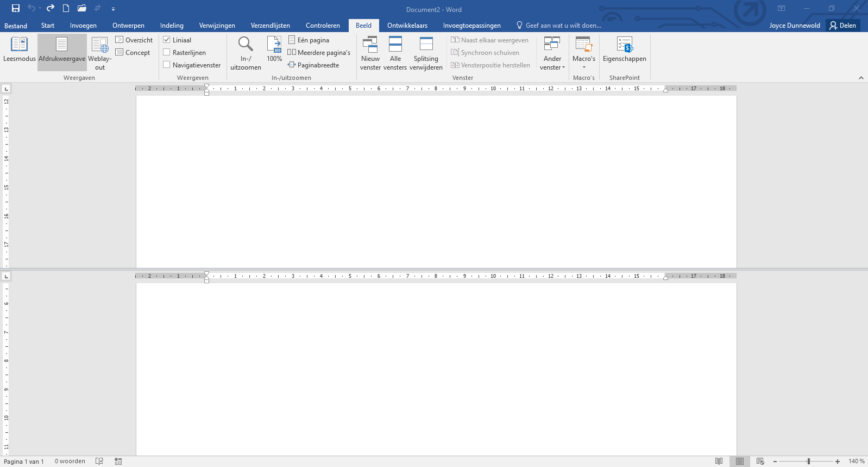Uncheck the Liniaal checkbox
This screenshot has height=467, width=868.
(167, 40)
